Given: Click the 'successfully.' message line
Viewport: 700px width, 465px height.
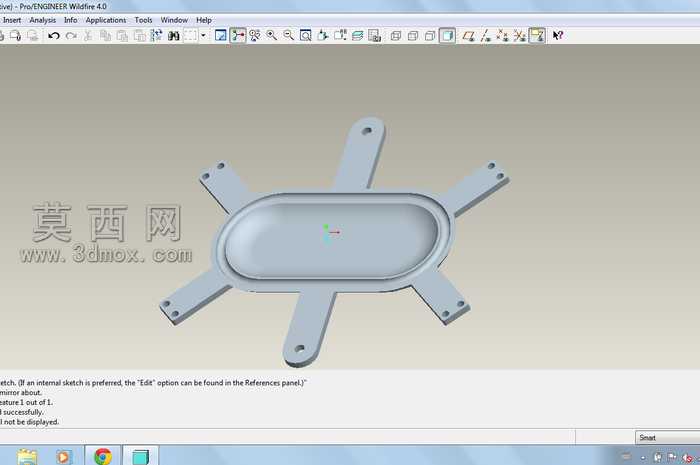Looking at the screenshot, I should [x=22, y=412].
